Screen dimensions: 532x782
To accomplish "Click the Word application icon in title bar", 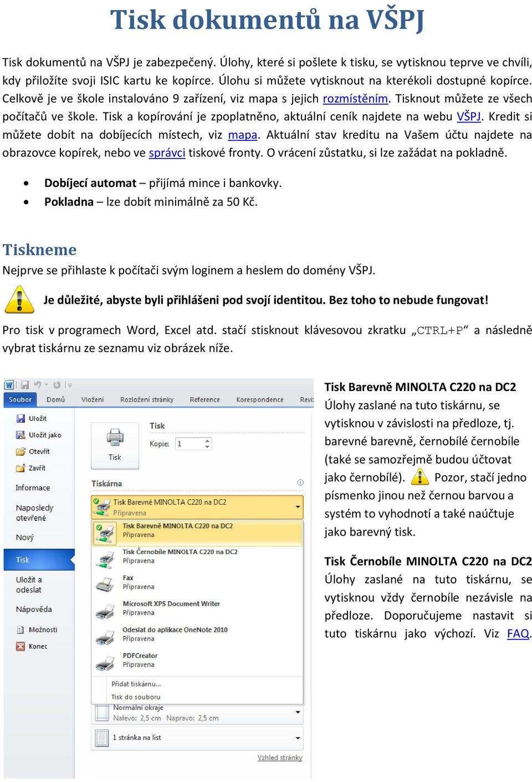I will (x=9, y=384).
